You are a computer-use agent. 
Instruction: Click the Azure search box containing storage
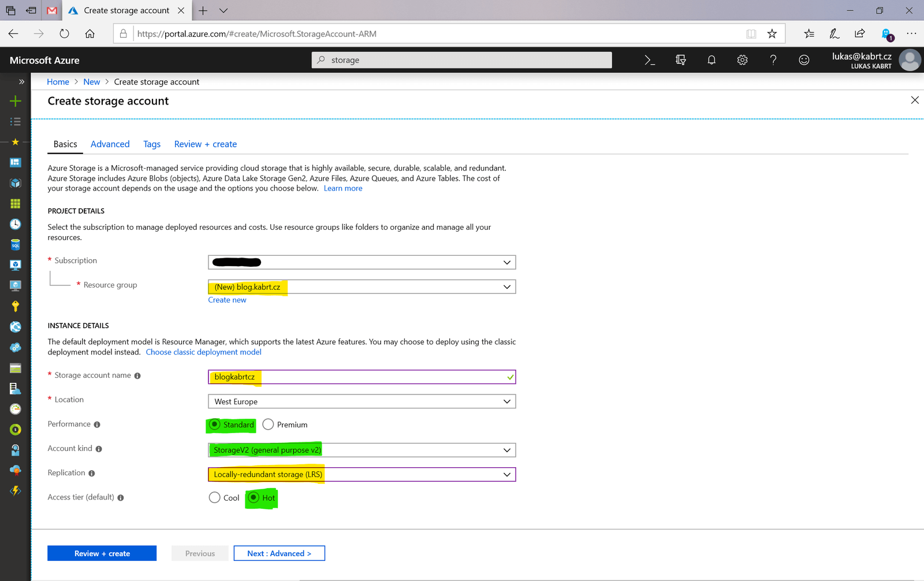coord(461,60)
